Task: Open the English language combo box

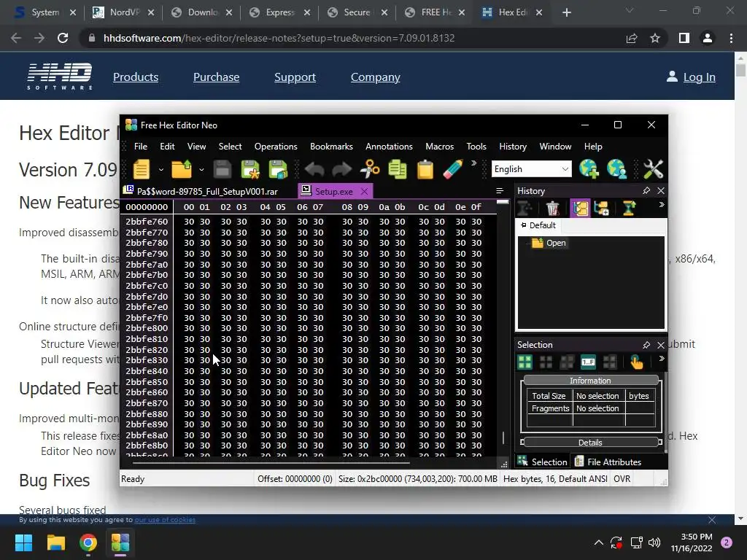Action: 531,169
